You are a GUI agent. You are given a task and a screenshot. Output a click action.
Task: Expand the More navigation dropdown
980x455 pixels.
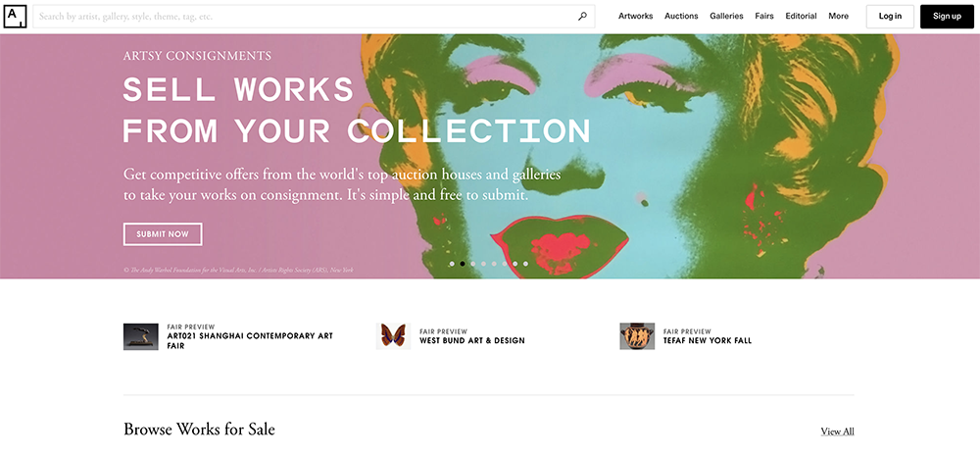pyautogui.click(x=839, y=17)
